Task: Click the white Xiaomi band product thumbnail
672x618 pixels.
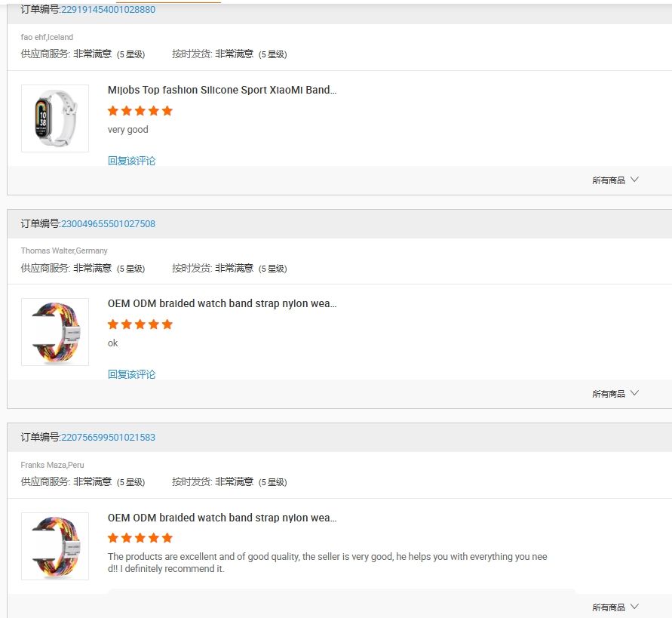Action: (x=55, y=118)
